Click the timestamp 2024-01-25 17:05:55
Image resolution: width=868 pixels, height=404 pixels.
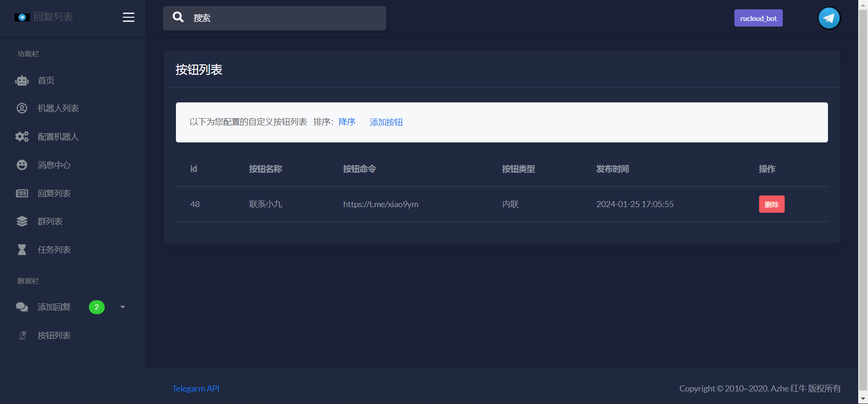635,204
